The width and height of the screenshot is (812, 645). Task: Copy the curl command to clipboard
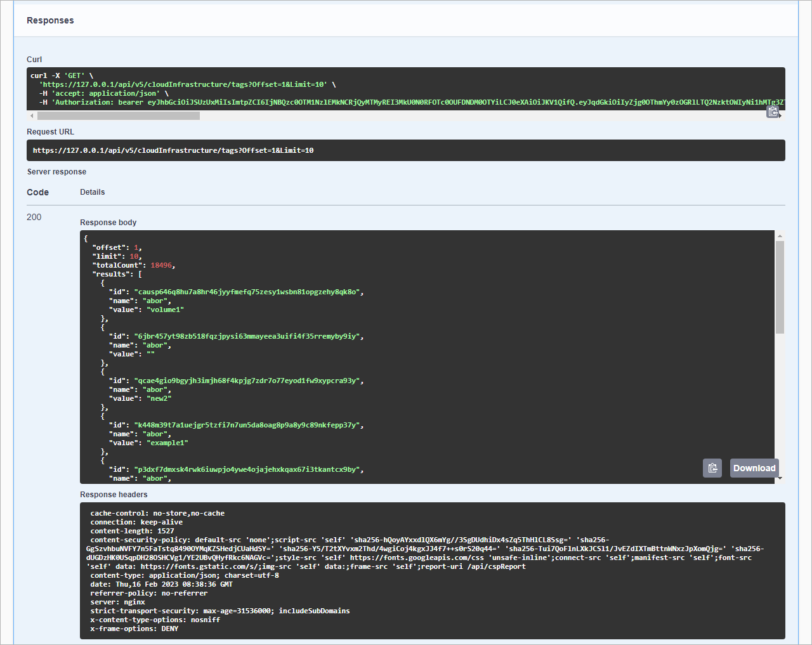tap(773, 112)
